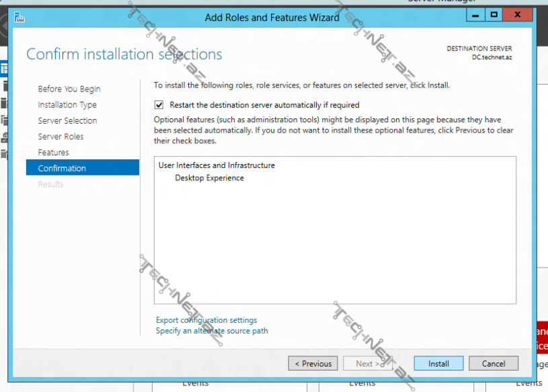The width and height of the screenshot is (548, 392).
Task: Expand the User Interfaces and Infrastructure group
Action: pos(217,165)
